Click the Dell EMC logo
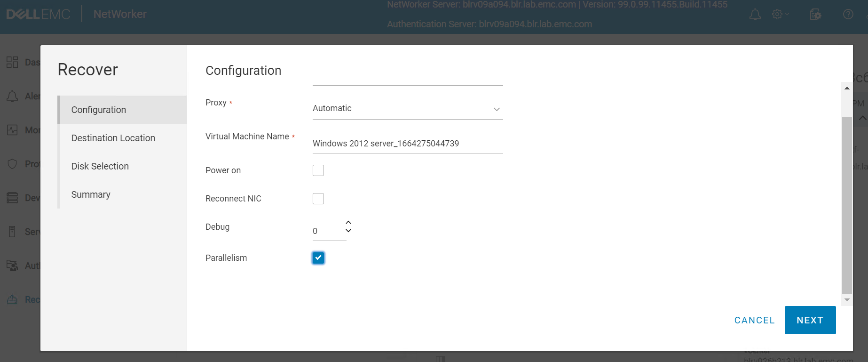 pos(38,14)
